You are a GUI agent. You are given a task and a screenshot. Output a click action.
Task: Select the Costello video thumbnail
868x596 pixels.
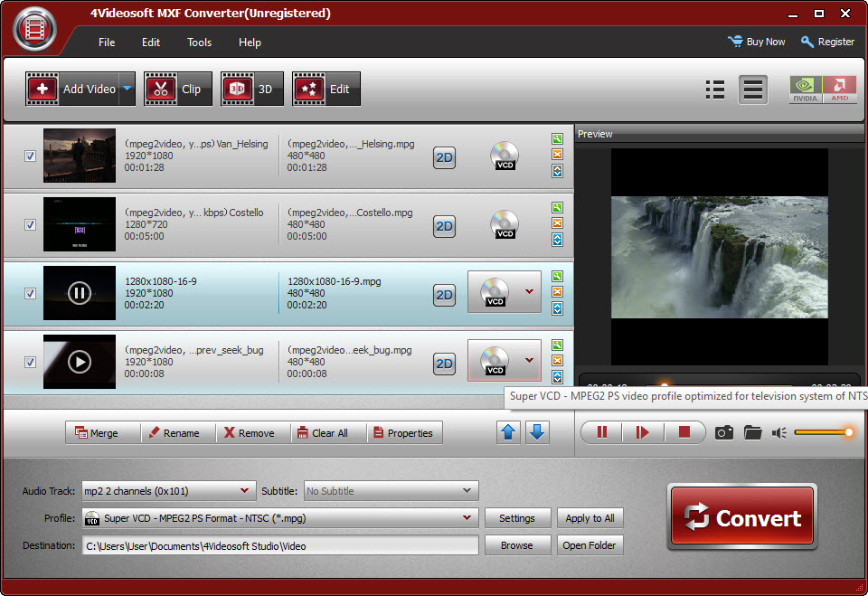[80, 224]
